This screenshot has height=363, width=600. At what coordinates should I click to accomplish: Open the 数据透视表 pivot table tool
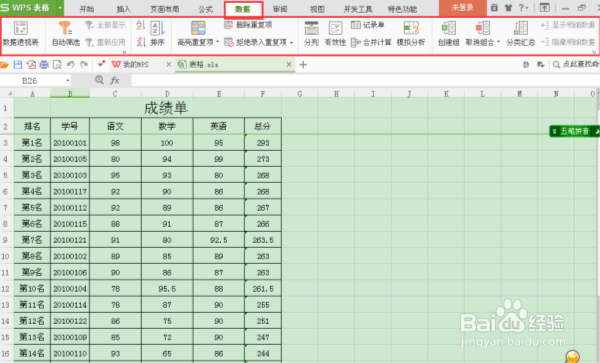pos(21,34)
